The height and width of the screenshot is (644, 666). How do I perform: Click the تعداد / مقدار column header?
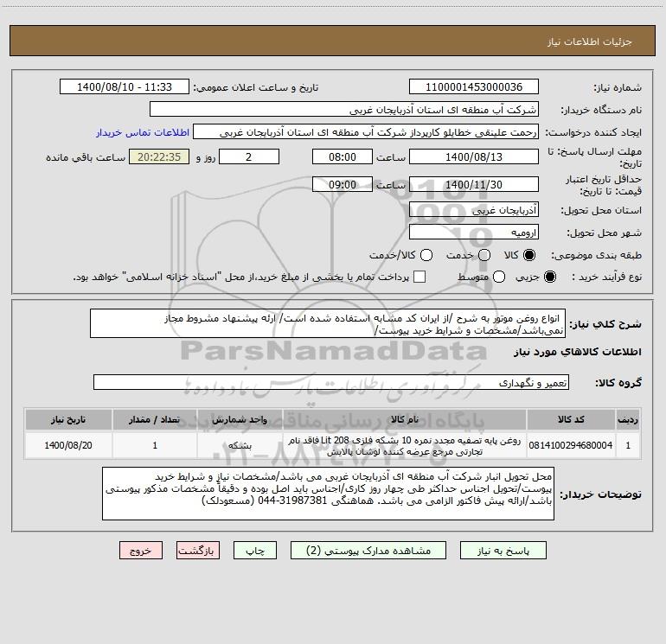[155, 419]
